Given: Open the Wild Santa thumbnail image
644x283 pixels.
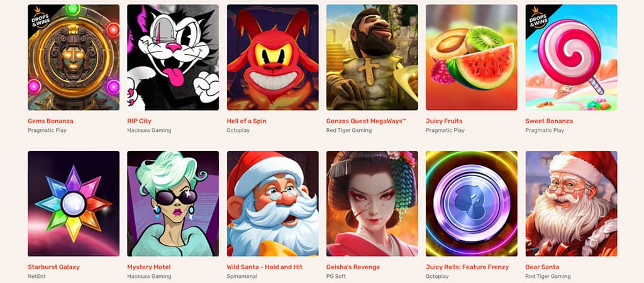Looking at the screenshot, I should point(272,204).
